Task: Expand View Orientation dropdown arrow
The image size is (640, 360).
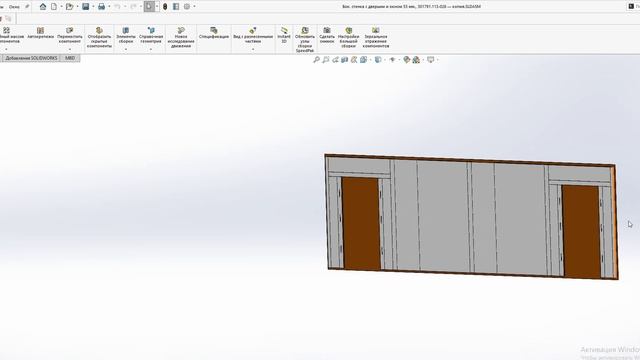Action: coord(370,60)
